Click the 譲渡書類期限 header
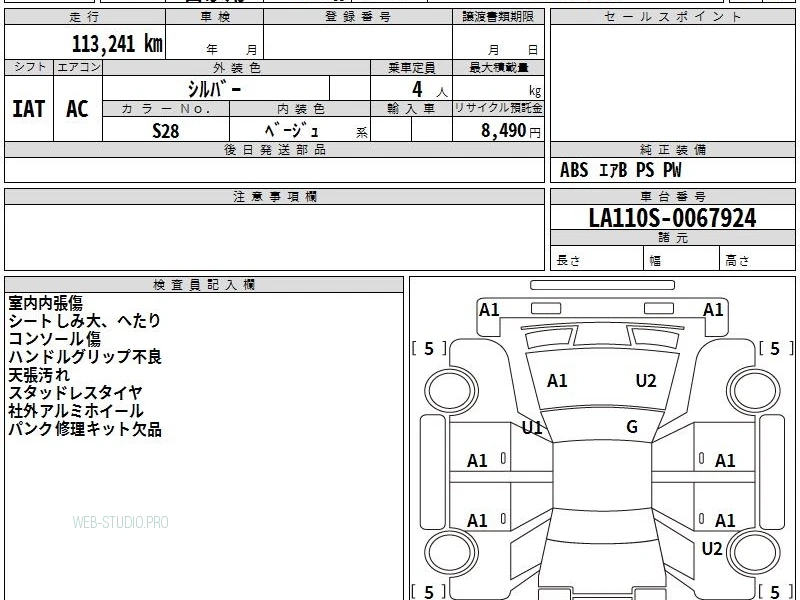800x600 pixels. (498, 17)
